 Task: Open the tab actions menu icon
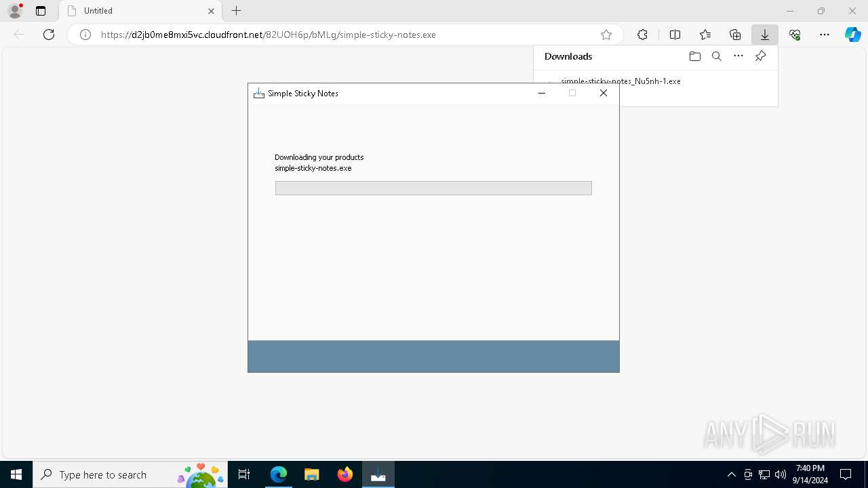click(41, 11)
